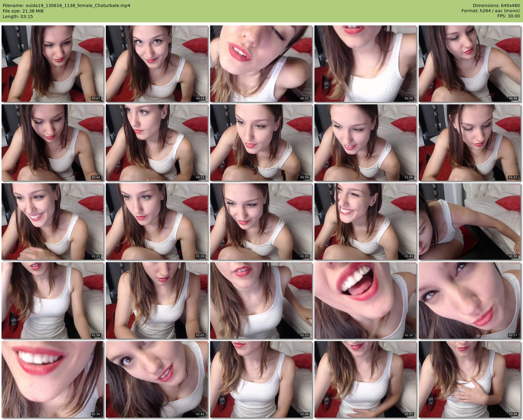This screenshot has width=523, height=420.
Task: Open the thumbnail stamped 00:36
Action: point(470,64)
